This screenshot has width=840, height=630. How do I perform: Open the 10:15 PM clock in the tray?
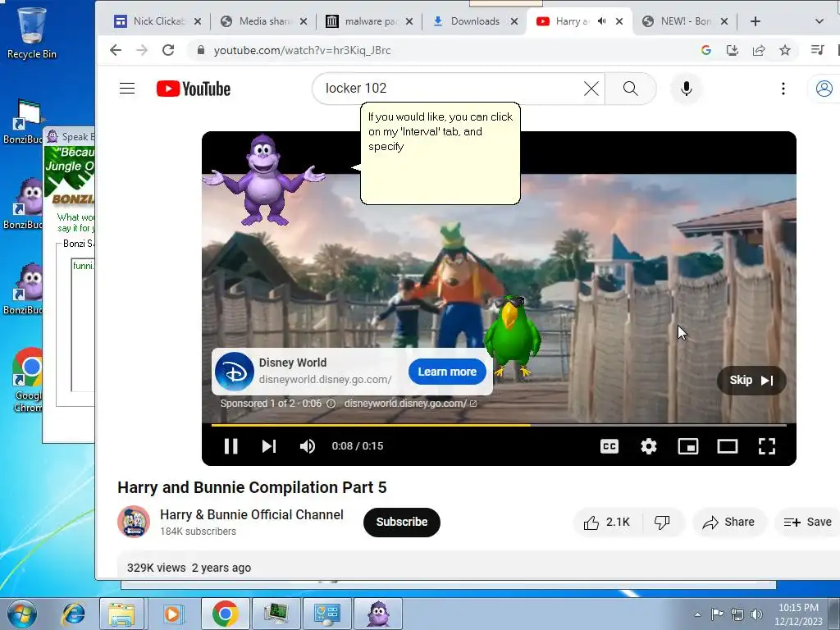coord(798,614)
